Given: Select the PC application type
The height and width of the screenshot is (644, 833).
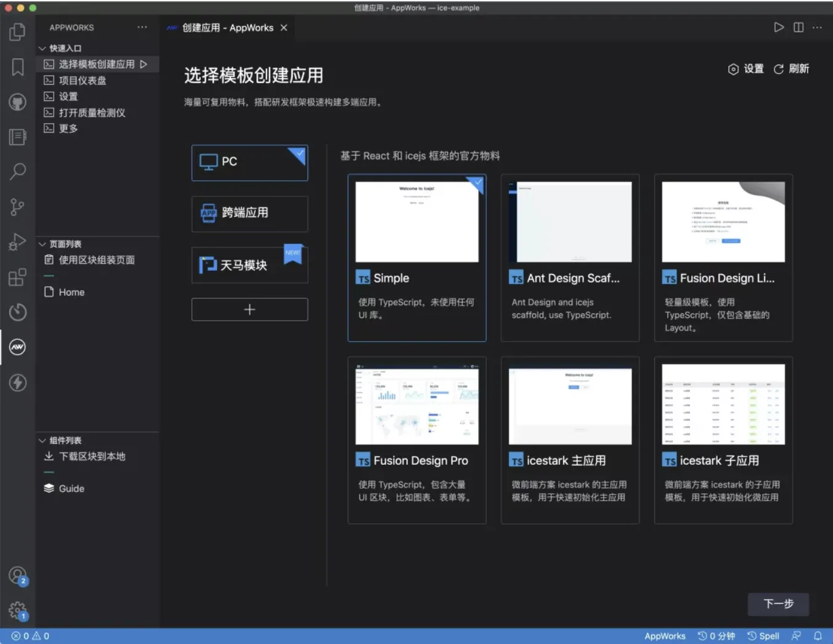Looking at the screenshot, I should coord(250,163).
